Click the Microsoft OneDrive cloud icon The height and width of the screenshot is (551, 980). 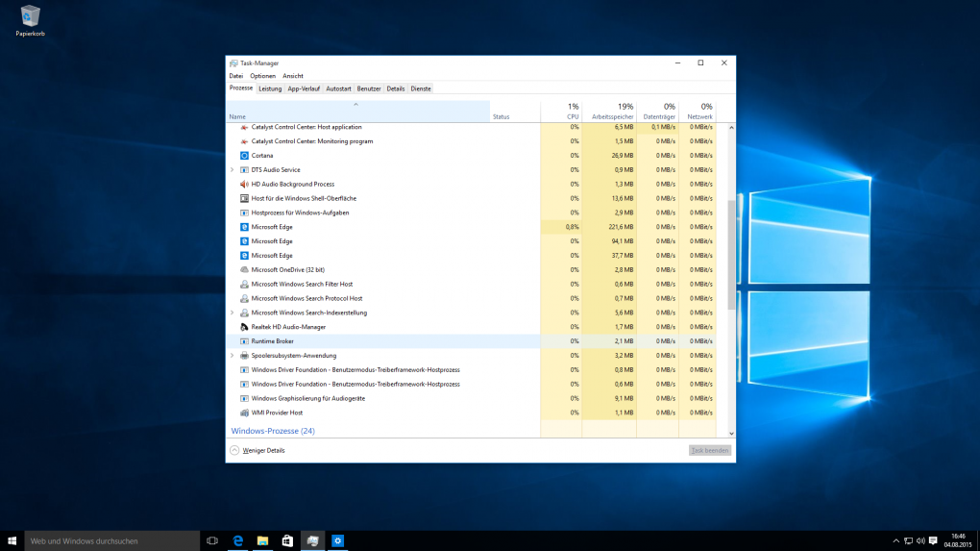pos(244,270)
